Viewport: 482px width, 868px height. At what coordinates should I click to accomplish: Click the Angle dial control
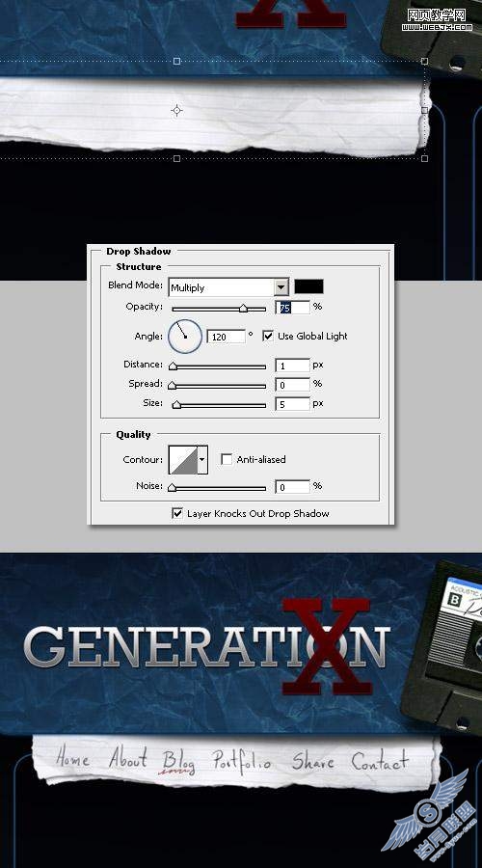coord(185,336)
